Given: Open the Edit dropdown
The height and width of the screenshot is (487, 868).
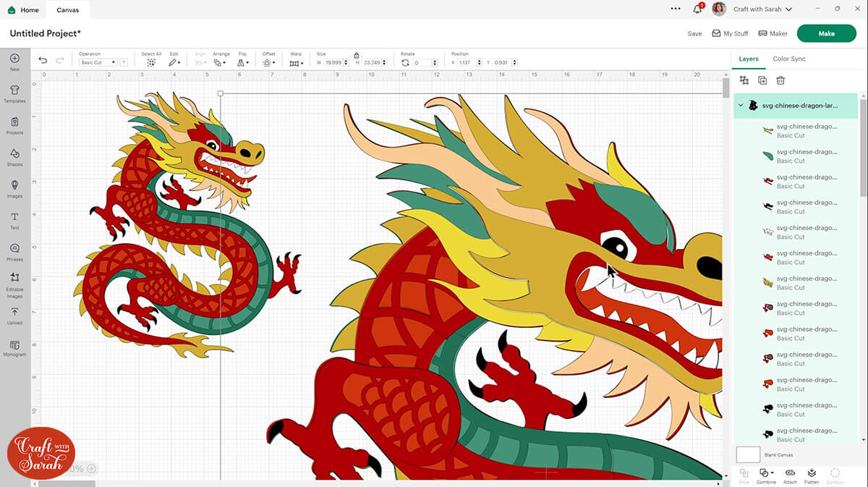Looking at the screenshot, I should (x=174, y=63).
